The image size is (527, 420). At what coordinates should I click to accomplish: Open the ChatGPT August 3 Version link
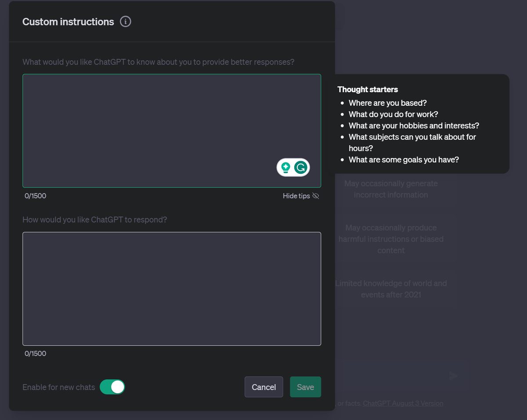click(403, 403)
